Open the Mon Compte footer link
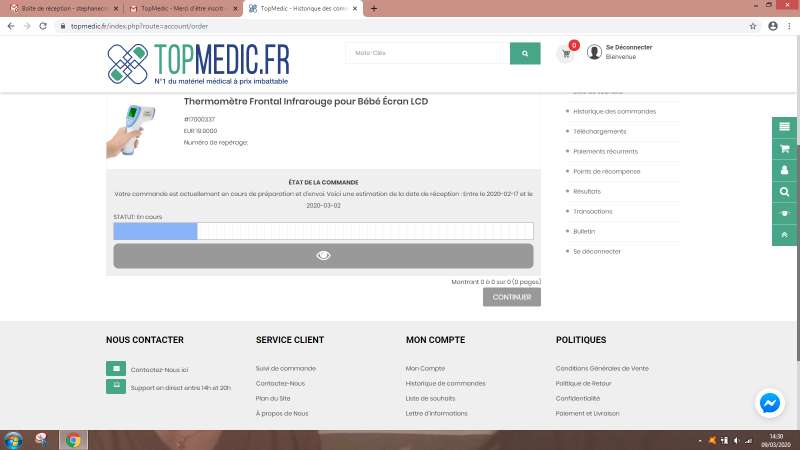Image resolution: width=800 pixels, height=450 pixels. click(425, 368)
